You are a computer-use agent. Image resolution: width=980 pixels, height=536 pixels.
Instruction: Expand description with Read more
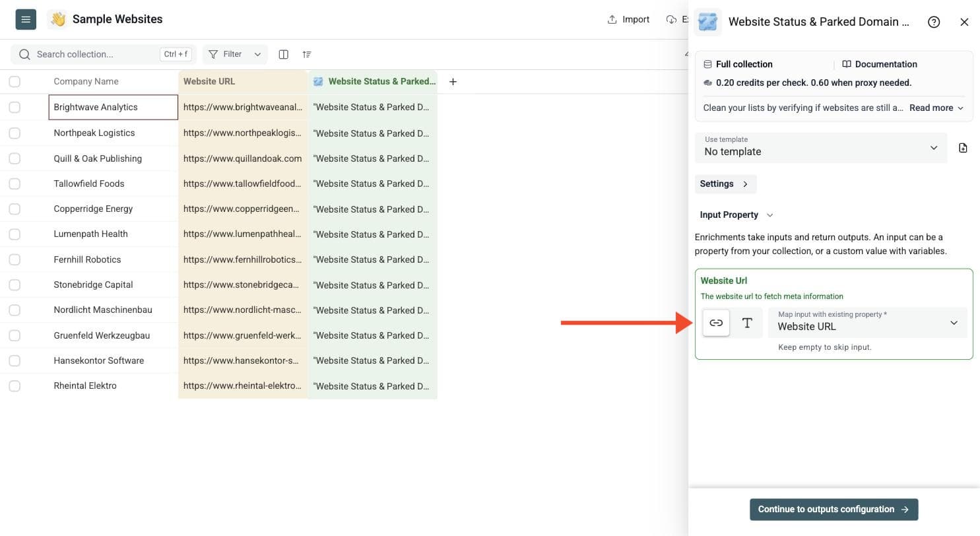pyautogui.click(x=936, y=108)
